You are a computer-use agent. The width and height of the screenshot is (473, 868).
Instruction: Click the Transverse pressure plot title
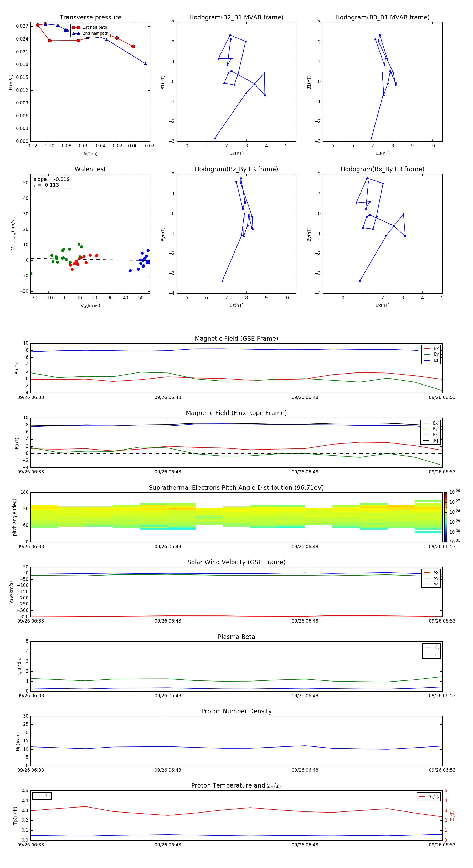(x=90, y=18)
